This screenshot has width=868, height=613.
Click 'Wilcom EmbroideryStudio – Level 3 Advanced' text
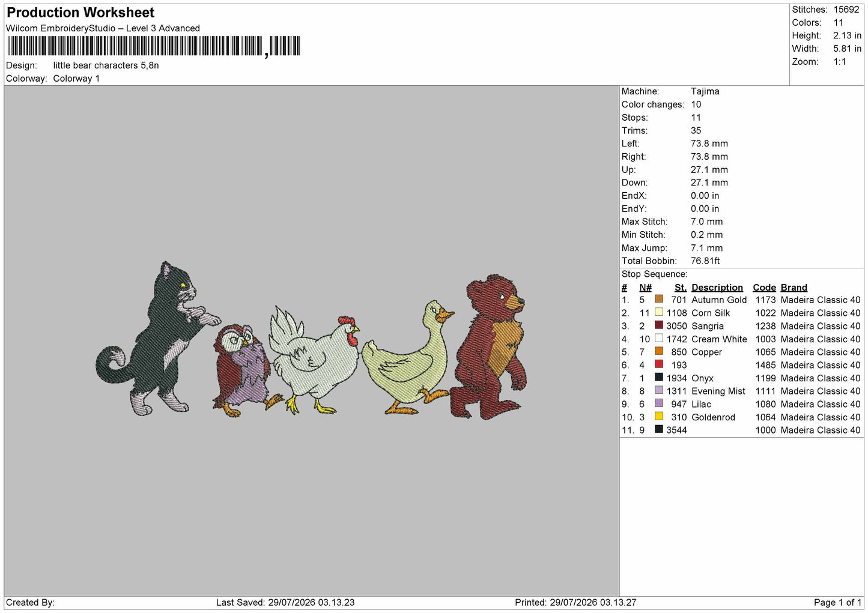tap(103, 28)
